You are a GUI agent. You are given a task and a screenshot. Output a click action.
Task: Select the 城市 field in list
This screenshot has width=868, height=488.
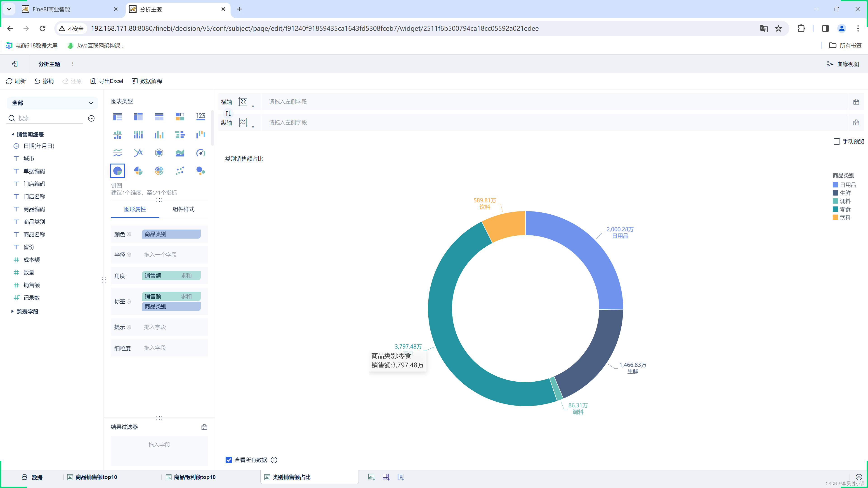tap(29, 159)
